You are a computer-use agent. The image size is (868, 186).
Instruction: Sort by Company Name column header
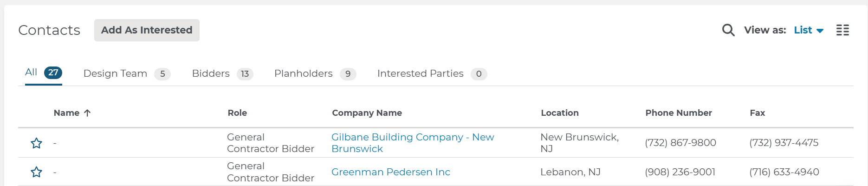pos(367,113)
